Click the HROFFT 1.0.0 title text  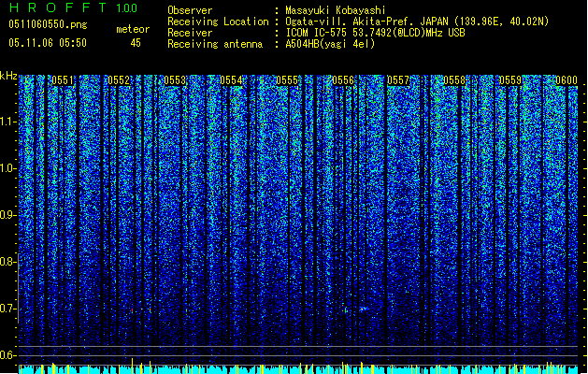[x=74, y=7]
